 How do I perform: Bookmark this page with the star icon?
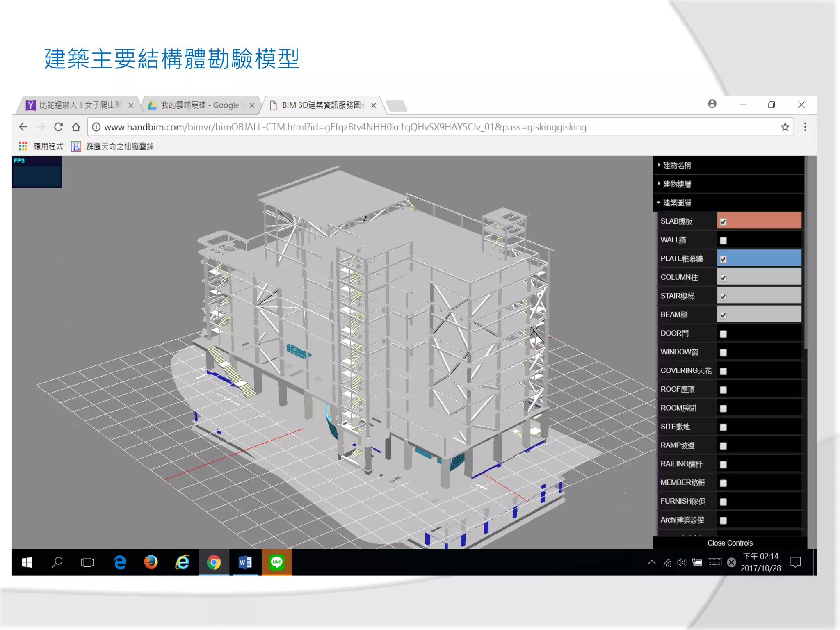click(x=785, y=127)
